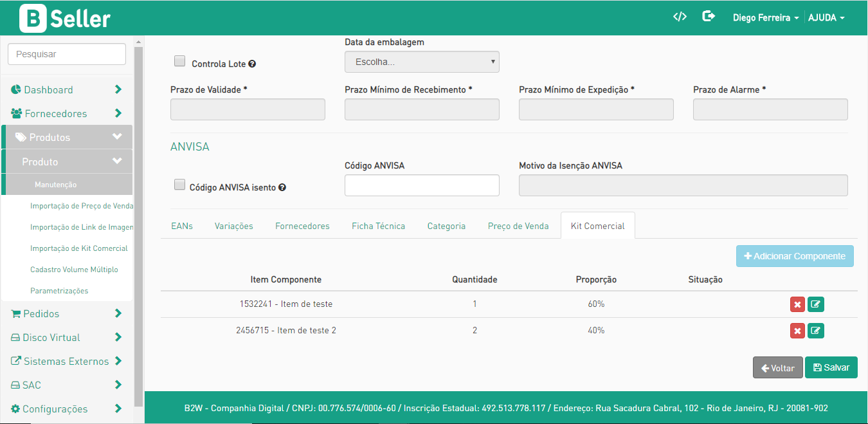This screenshot has height=424, width=868.
Task: Check the Código ANVISA isento box
Action: click(180, 185)
